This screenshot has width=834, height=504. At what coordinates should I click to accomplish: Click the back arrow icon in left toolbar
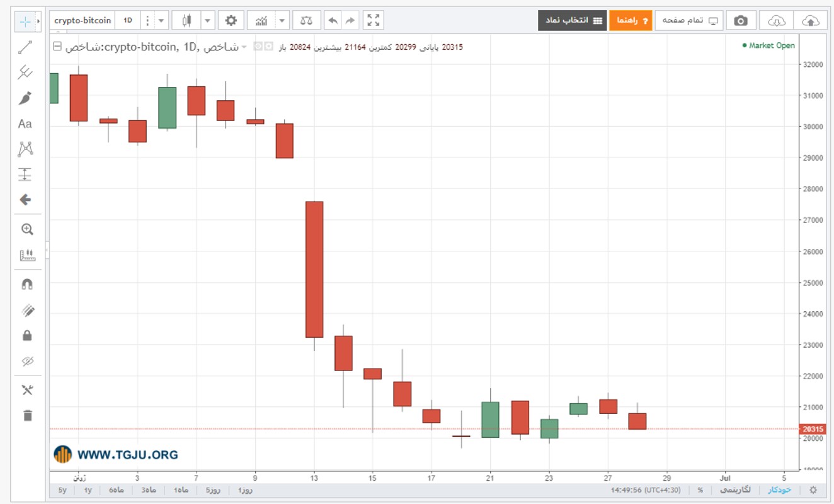tap(25, 200)
